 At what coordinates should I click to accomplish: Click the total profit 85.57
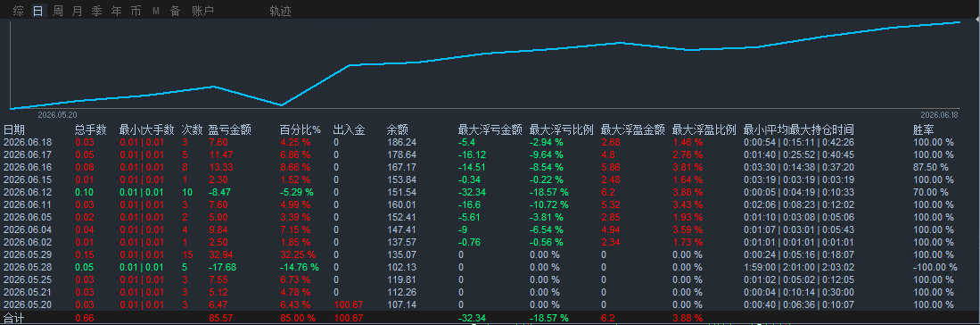pos(220,318)
